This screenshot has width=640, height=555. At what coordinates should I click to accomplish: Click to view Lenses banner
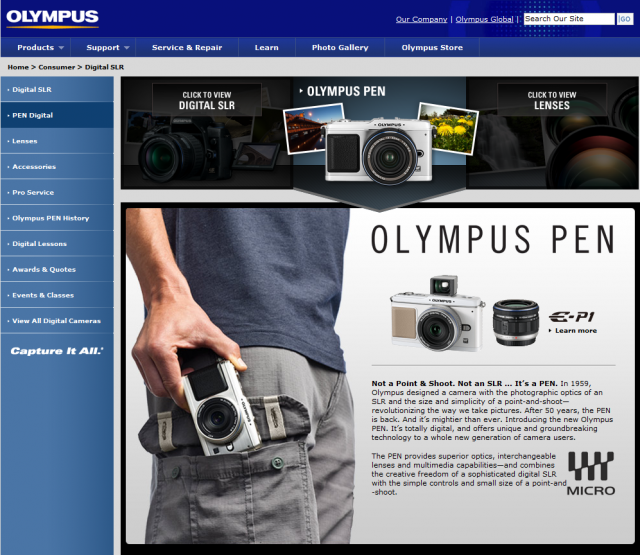(552, 100)
